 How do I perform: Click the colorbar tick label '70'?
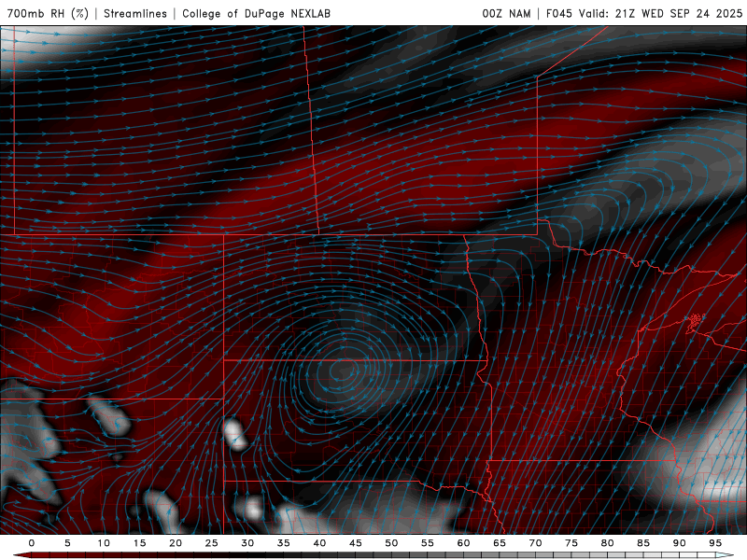point(535,543)
